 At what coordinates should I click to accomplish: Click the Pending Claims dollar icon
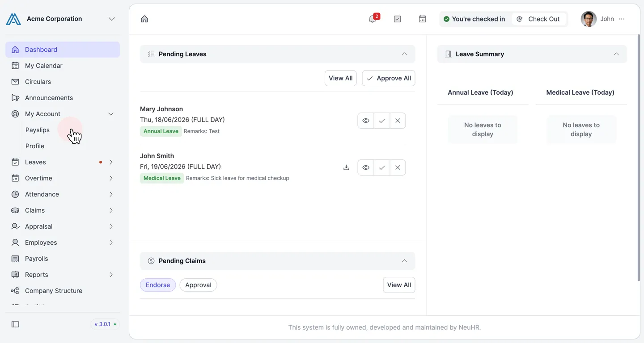tap(151, 261)
